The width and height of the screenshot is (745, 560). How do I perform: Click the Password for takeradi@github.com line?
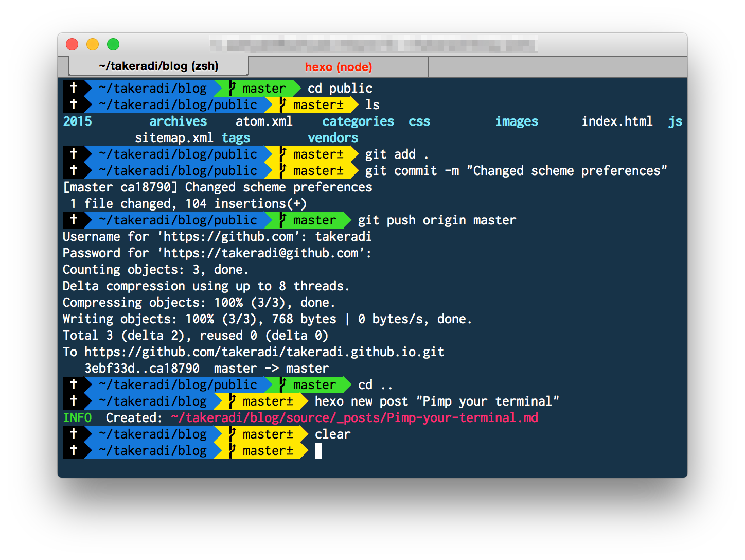[x=217, y=253]
